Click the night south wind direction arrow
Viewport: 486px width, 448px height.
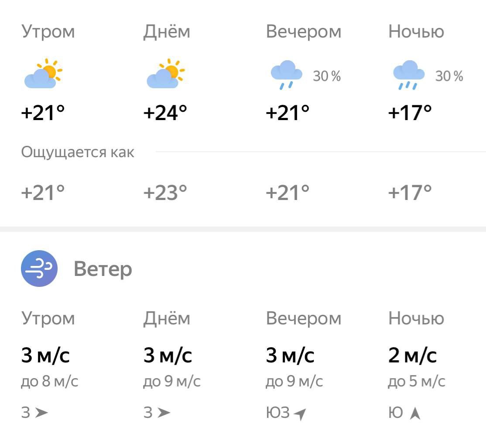coord(415,413)
